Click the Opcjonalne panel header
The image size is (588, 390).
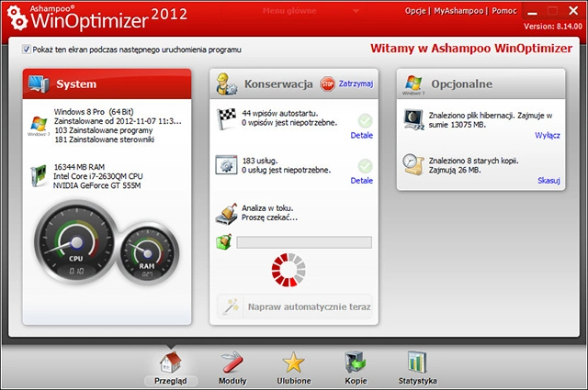click(481, 84)
